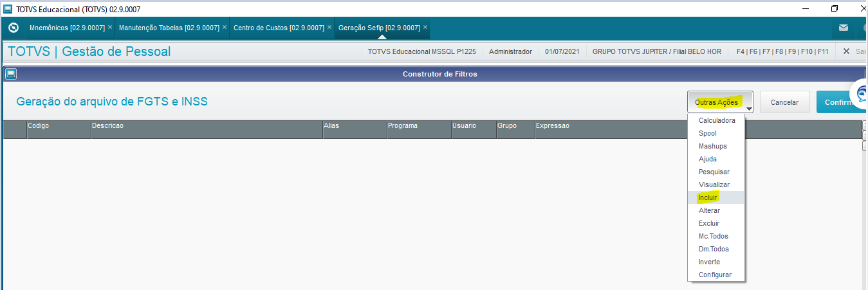Screen dimensions: 868x290
Task: Select Mashups in the dropdown menu
Action: (x=716, y=146)
